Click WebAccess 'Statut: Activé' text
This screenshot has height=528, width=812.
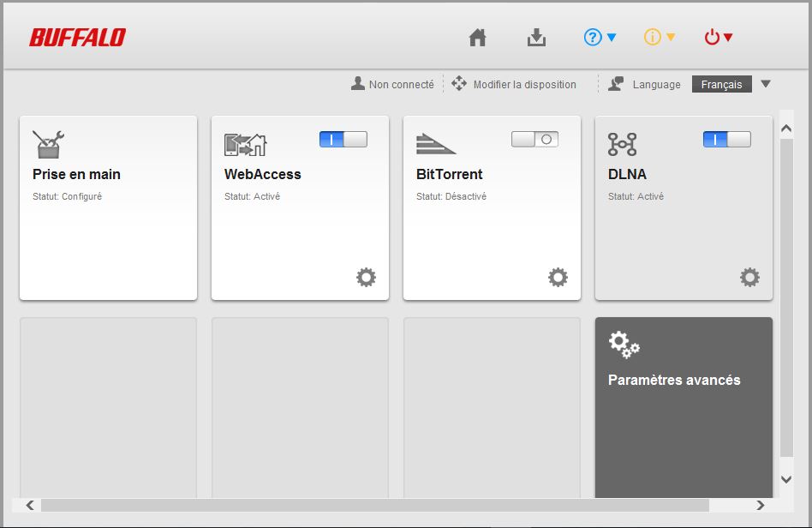pyautogui.click(x=252, y=196)
